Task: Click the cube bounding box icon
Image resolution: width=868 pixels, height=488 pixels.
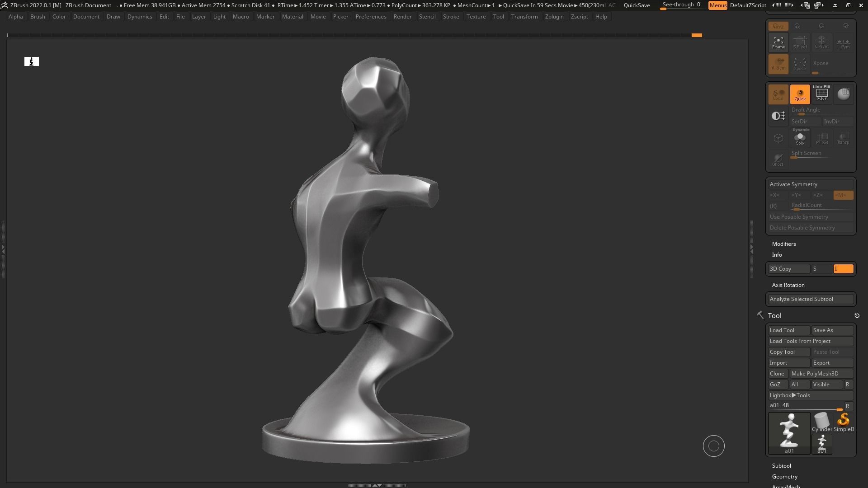Action: click(778, 138)
